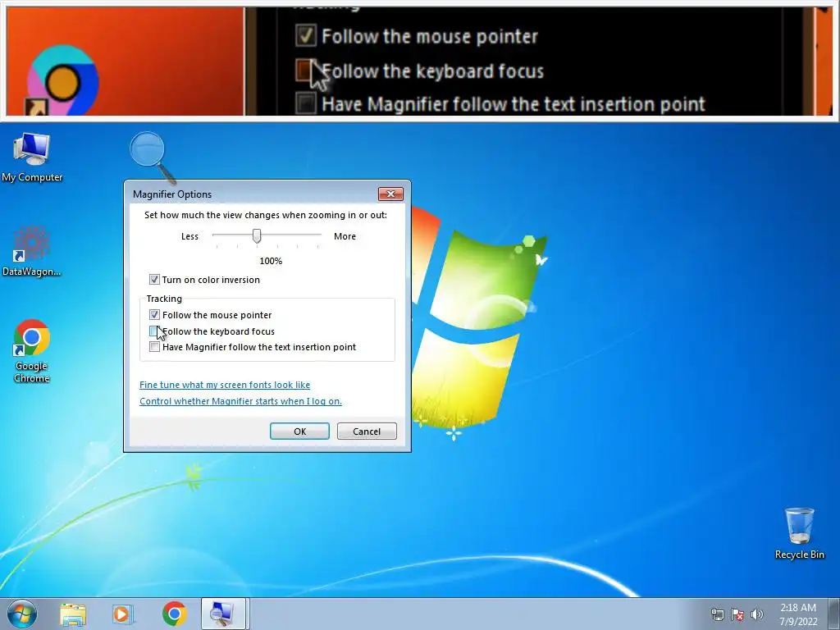840x630 pixels.
Task: Open the clock showing 2:18 AM
Action: click(798, 614)
